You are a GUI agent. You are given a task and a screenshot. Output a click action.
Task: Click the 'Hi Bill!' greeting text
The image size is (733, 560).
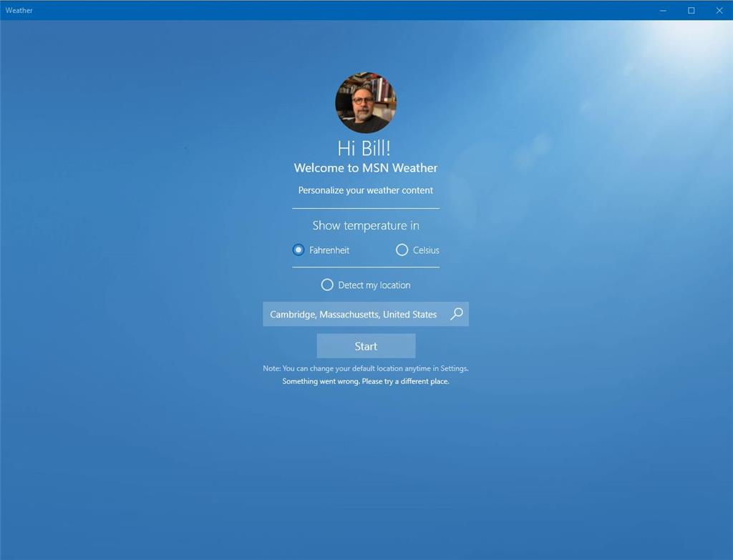(364, 149)
